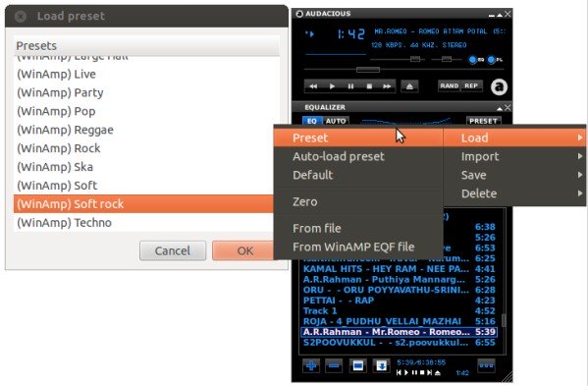Choose Default from Load submenu
The image size is (588, 386).
358,175
